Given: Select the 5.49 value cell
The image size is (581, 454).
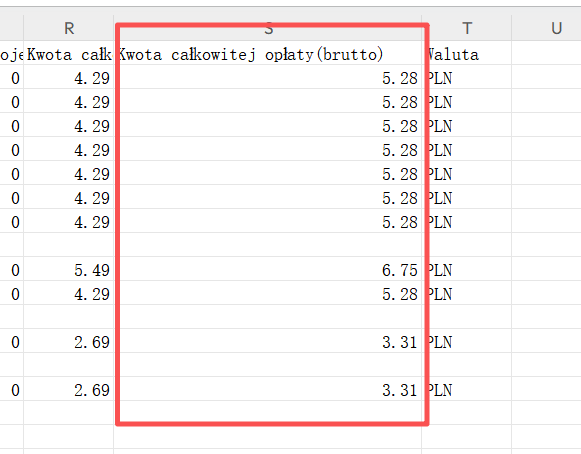Looking at the screenshot, I should click(x=69, y=269).
